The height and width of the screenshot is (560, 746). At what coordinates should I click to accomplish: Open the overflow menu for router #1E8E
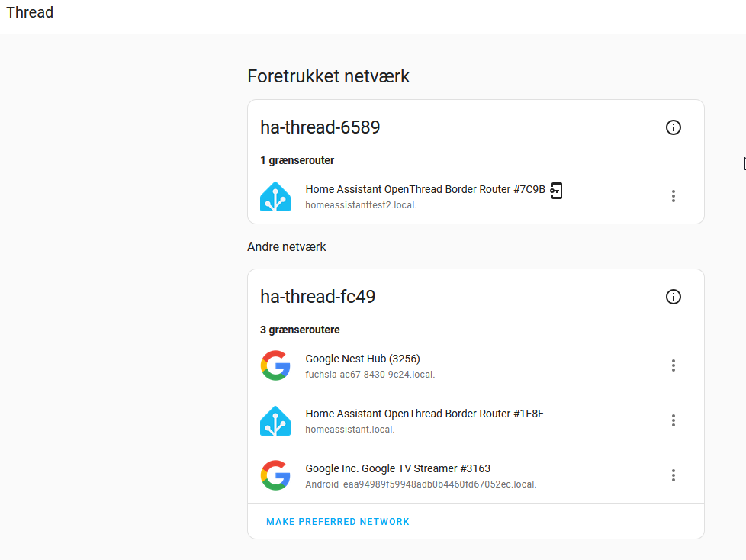pyautogui.click(x=674, y=420)
